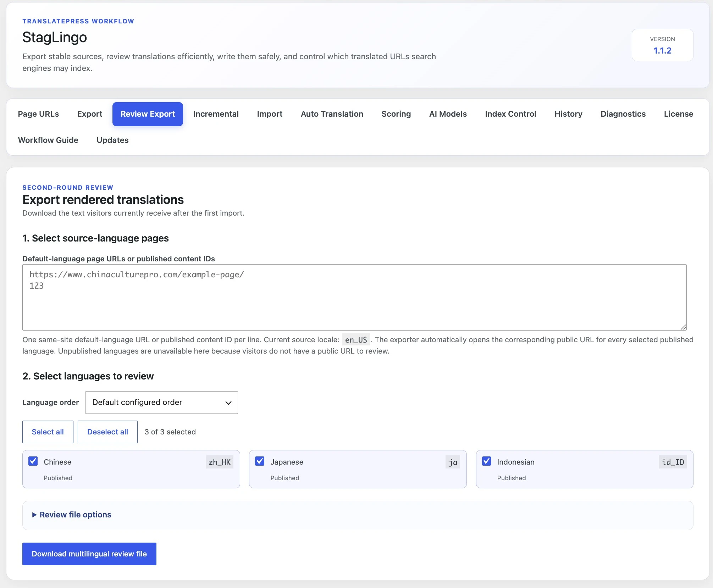This screenshot has width=713, height=588.
Task: Focus the page URLs textarea
Action: click(x=354, y=297)
